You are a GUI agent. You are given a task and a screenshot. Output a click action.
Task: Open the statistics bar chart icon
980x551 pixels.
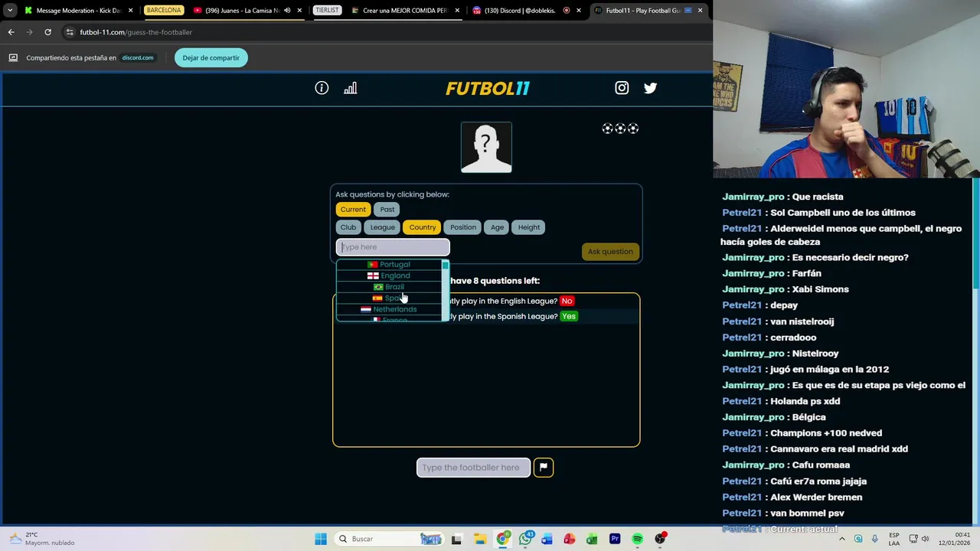(351, 88)
